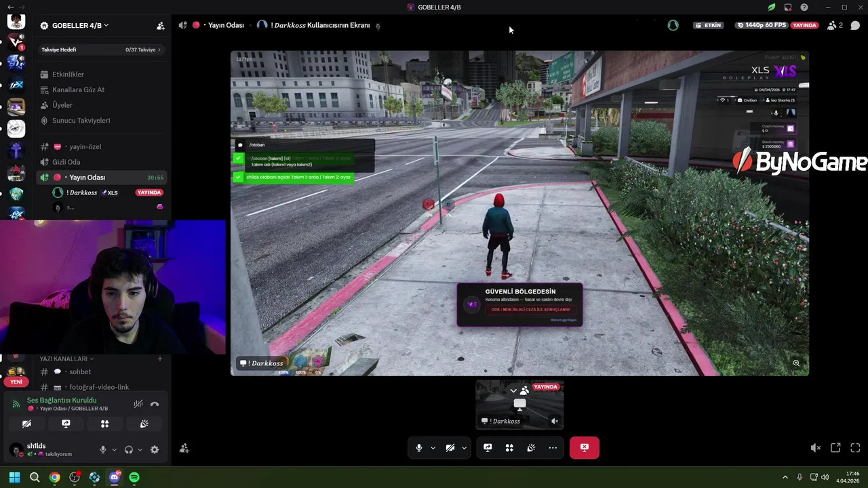The width and height of the screenshot is (868, 488).
Task: Show hidden icons in the system tray
Action: coord(785,477)
